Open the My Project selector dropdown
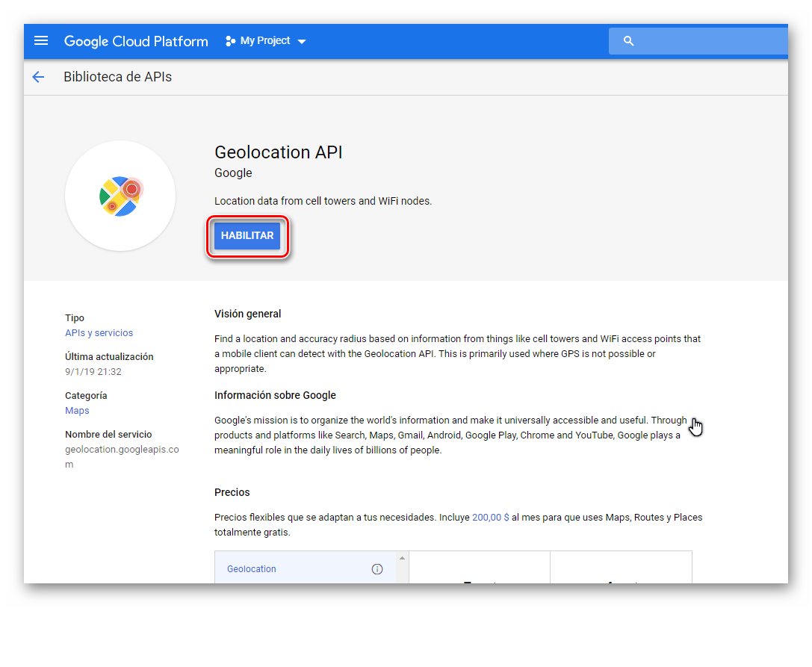Image resolution: width=812 pixels, height=667 pixels. pyautogui.click(x=266, y=41)
